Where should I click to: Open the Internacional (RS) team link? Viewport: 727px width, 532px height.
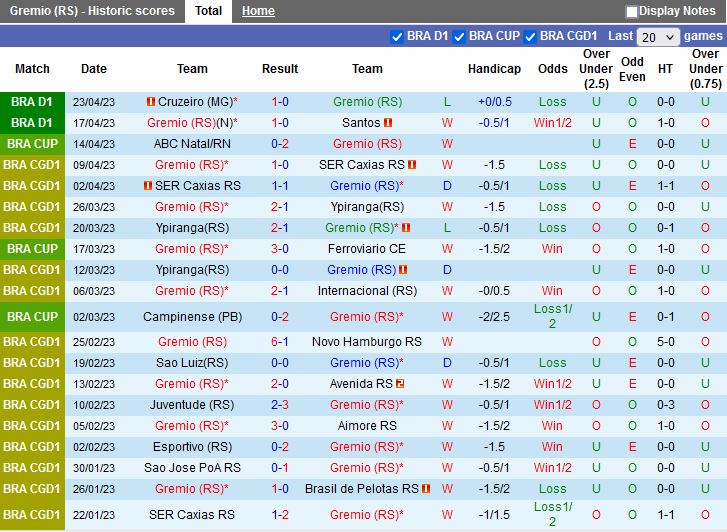pyautogui.click(x=367, y=291)
